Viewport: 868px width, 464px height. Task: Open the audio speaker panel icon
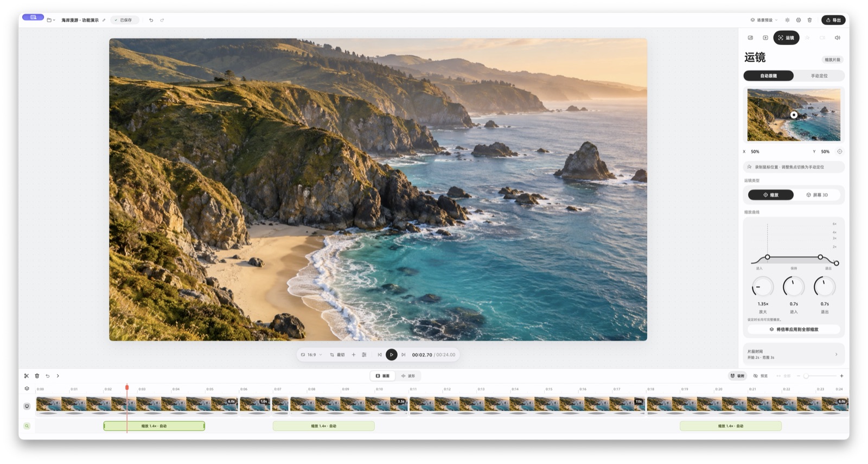tap(838, 37)
